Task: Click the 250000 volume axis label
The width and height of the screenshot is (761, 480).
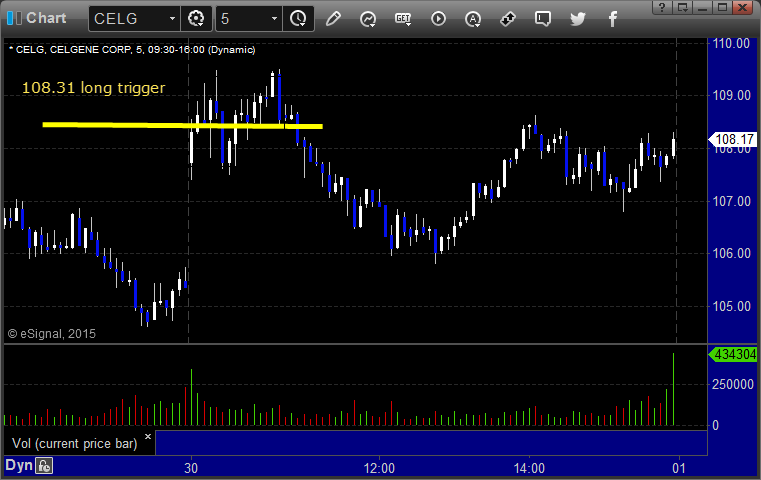Action: tap(733, 384)
